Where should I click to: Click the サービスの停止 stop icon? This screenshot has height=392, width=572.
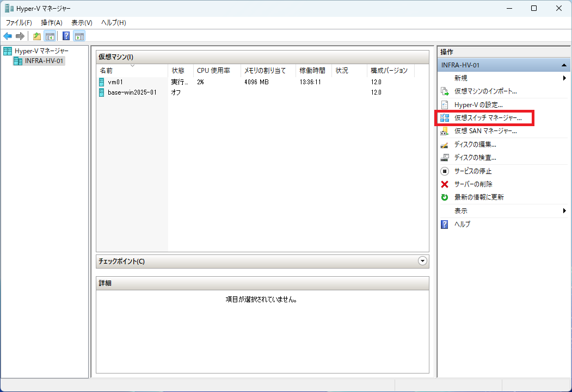point(444,171)
